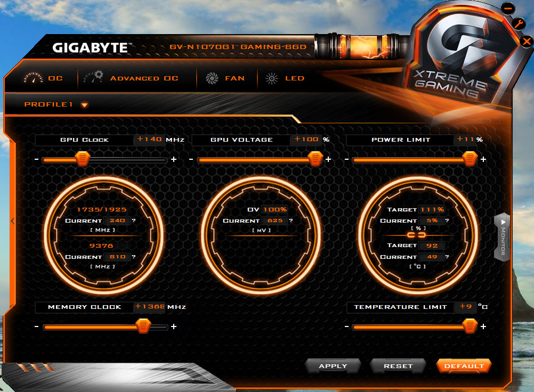
Task: Toggle the power/temperature link chain icon
Action: tap(417, 235)
